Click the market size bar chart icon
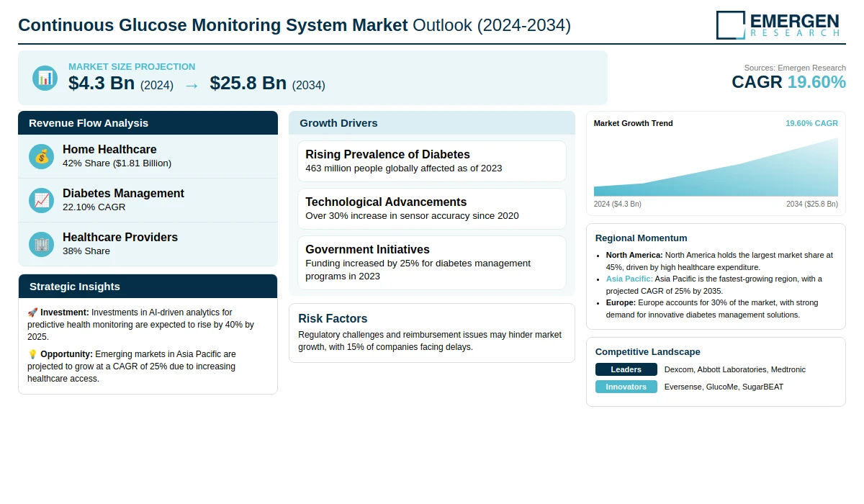Image resolution: width=864 pixels, height=504 pixels. point(45,78)
